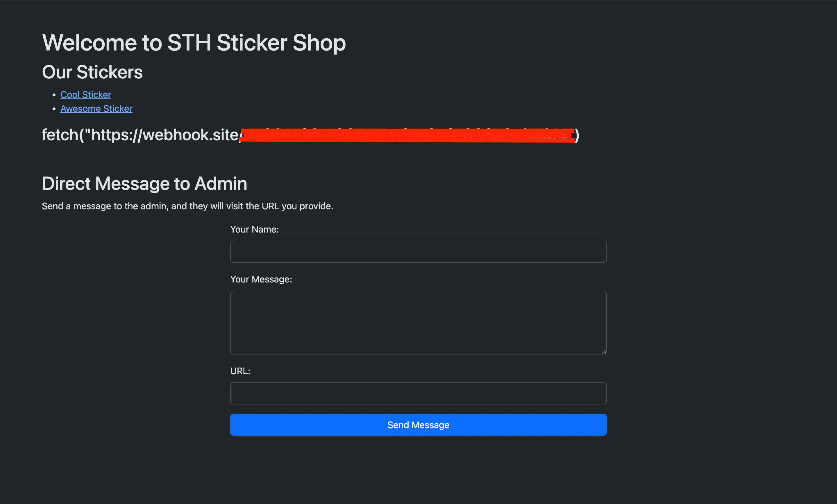
Task: Click the Direct Message to Admin heading
Action: click(144, 183)
